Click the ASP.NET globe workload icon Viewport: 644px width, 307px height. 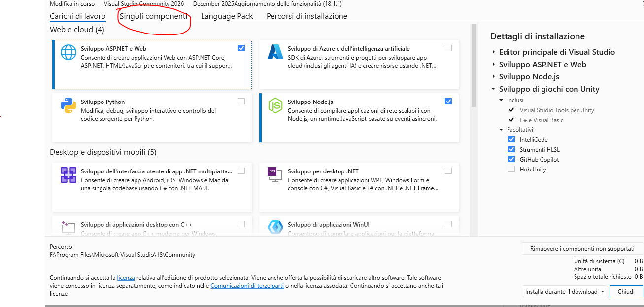pyautogui.click(x=68, y=52)
